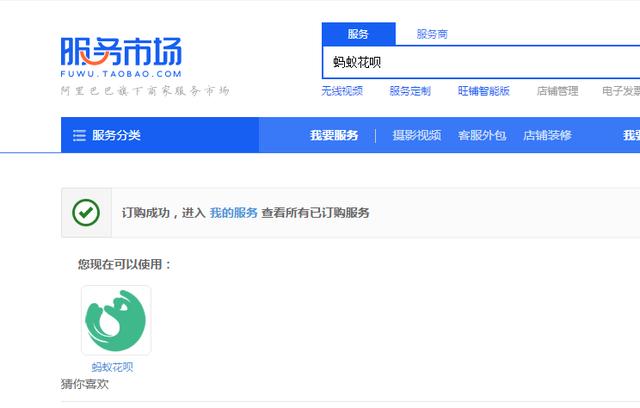640x408 pixels.
Task: Click the hamburger icon beside 服务分类
Action: tap(79, 135)
